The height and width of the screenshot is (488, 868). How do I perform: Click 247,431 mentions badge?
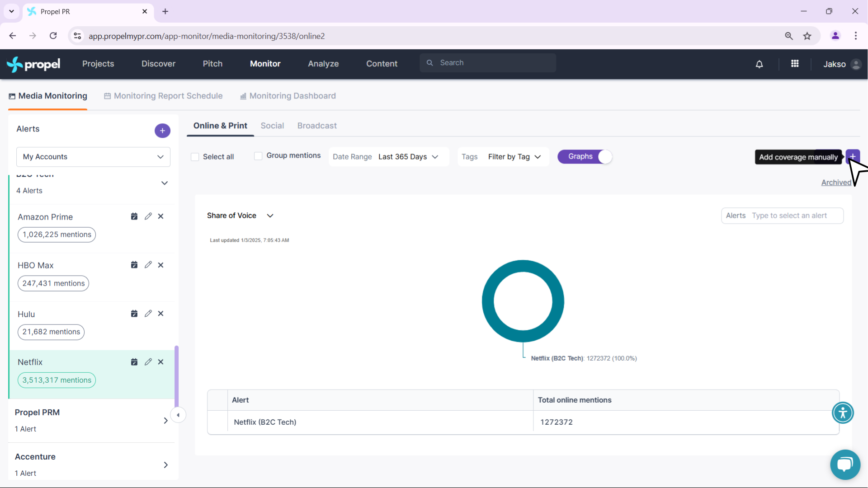53,283
